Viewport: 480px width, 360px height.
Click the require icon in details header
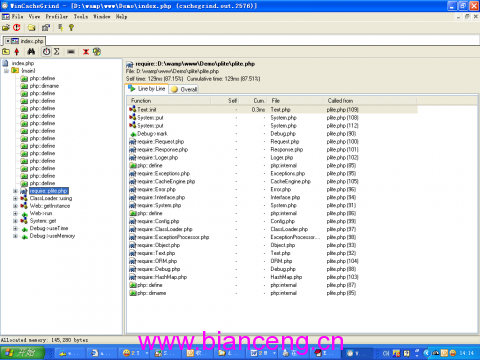130,64
